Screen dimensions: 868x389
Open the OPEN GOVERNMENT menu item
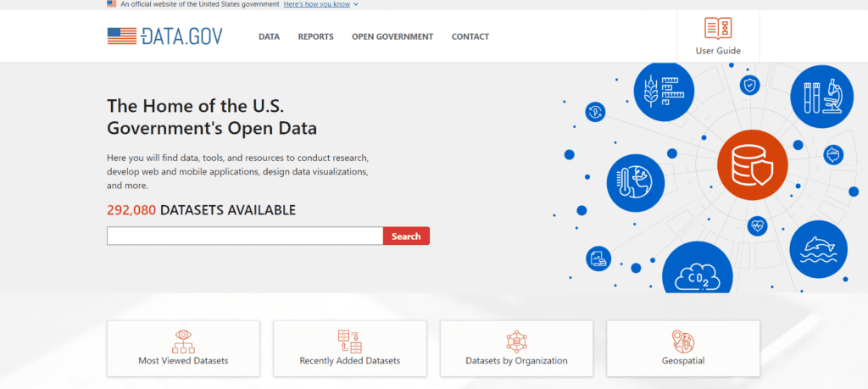[392, 37]
